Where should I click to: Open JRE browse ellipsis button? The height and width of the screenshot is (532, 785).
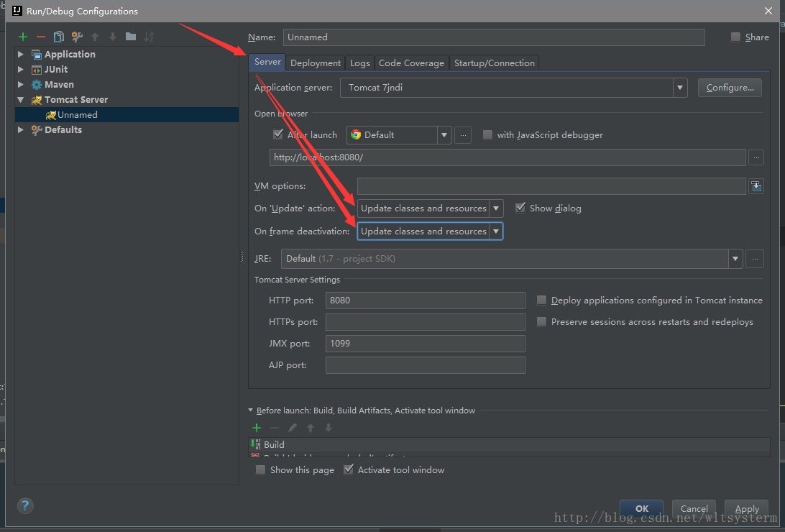[755, 259]
